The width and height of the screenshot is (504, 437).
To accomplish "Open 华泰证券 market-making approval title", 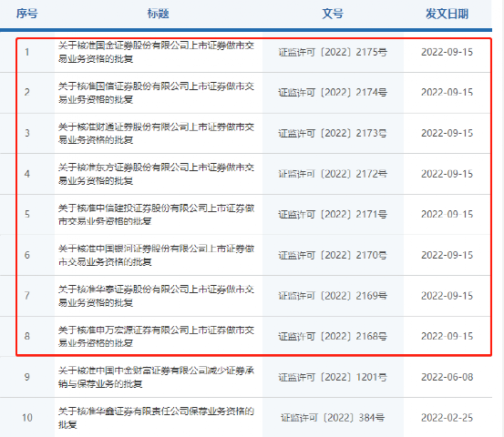I will pos(156,296).
